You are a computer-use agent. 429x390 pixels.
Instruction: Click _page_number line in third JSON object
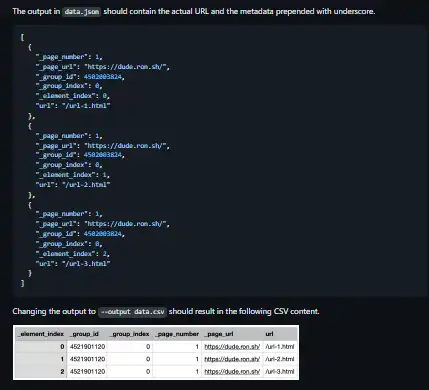pos(69,214)
